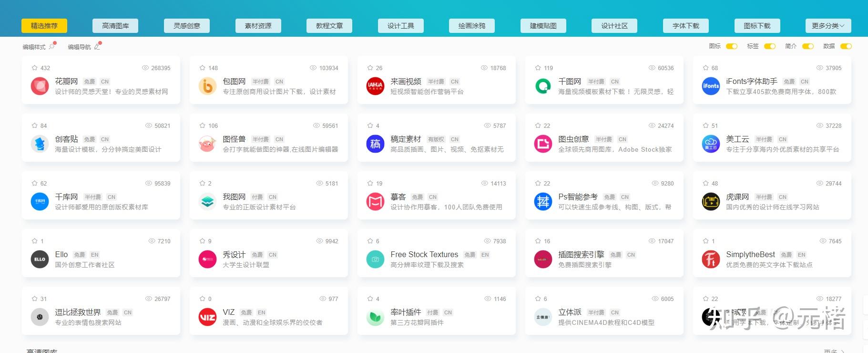Click the 虎课网 title link
Image resolution: width=868 pixels, height=353 pixels.
(737, 197)
